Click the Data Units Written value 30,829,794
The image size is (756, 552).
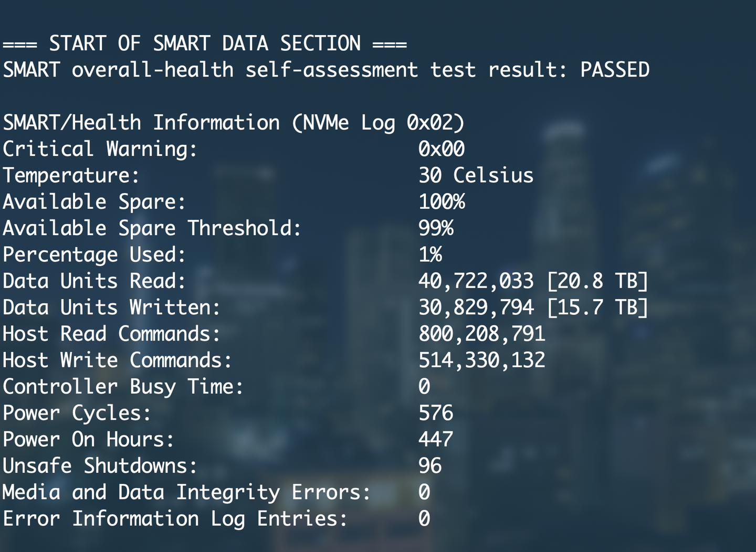coord(476,307)
